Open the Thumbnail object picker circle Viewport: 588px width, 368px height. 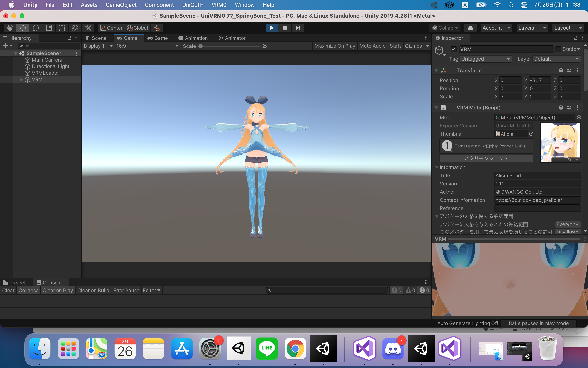click(x=531, y=134)
